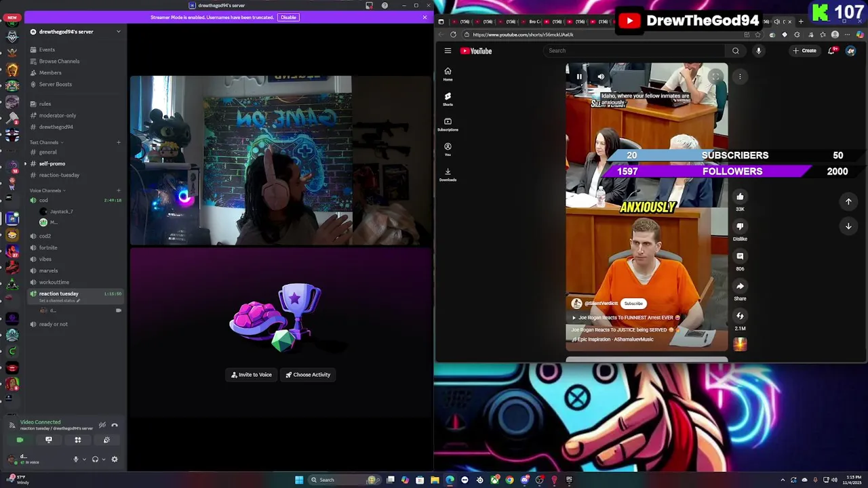Click the YouTube search magnifier button
The height and width of the screenshot is (488, 868).
[736, 51]
